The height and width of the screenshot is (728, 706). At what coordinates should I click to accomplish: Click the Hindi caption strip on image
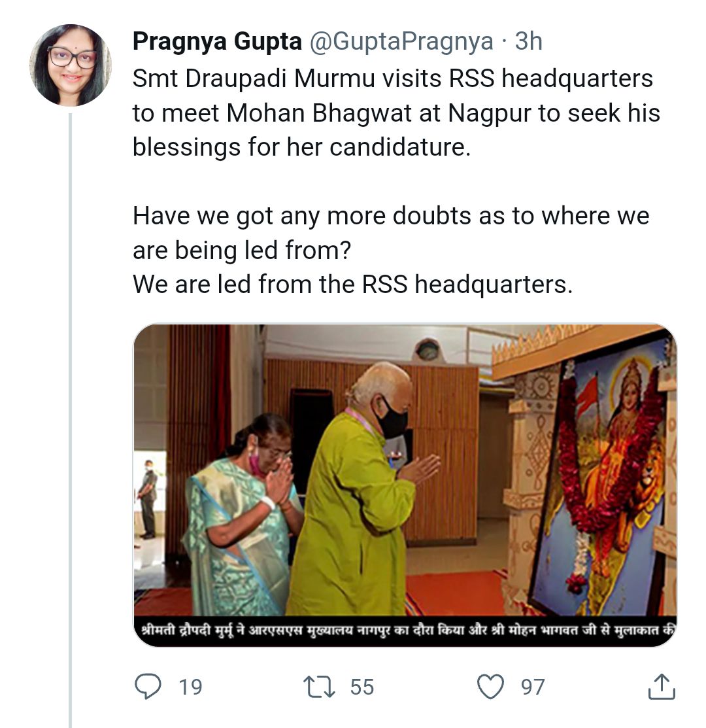click(x=405, y=631)
